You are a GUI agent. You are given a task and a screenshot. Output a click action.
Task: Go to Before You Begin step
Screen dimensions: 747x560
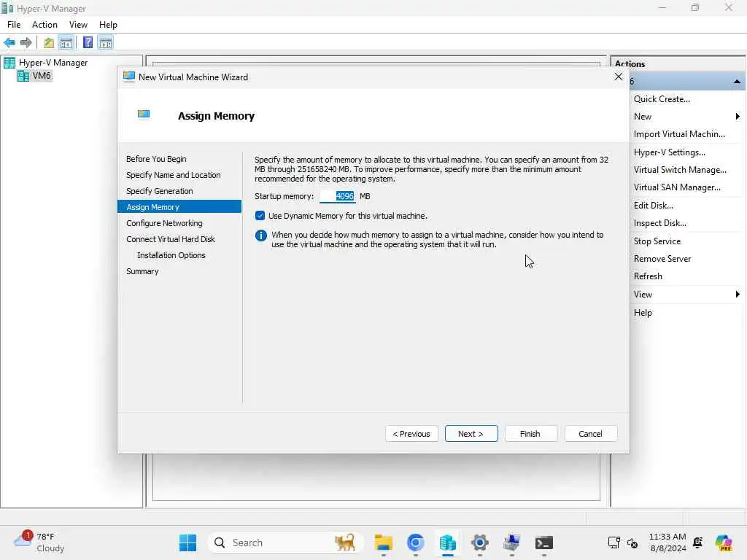click(156, 159)
